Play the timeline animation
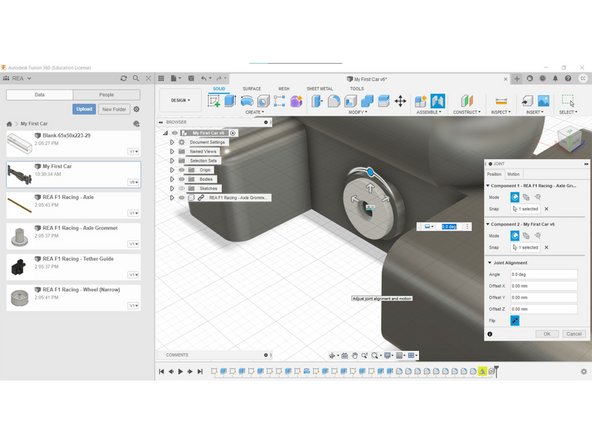 click(x=180, y=372)
